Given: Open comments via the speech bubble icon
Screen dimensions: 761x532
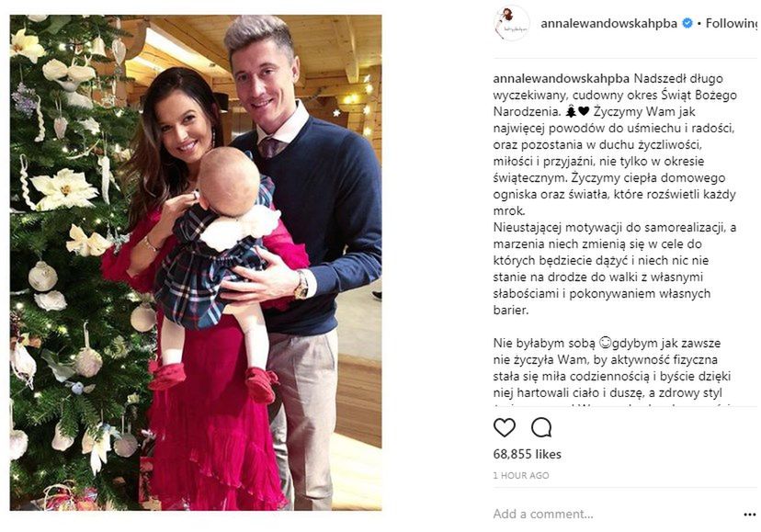Looking at the screenshot, I should [x=541, y=427].
